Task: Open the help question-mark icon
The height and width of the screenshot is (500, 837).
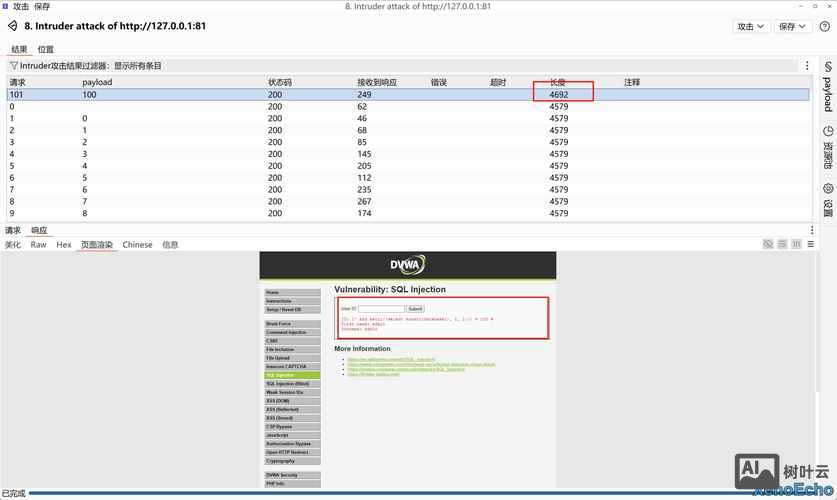Action: click(x=824, y=26)
